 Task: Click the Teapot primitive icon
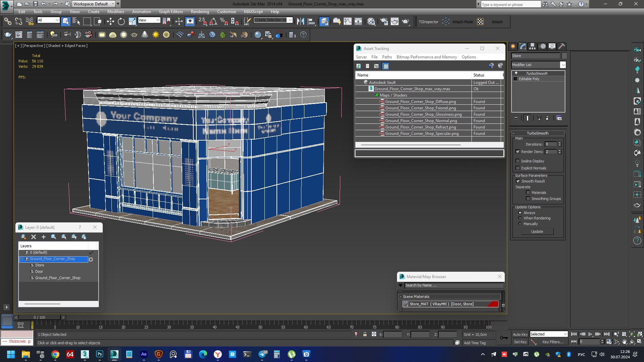coord(134,35)
